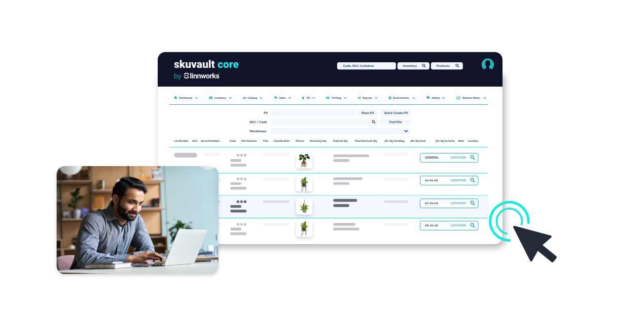Click the magnifier in the Inventory search box
This screenshot has width=644, height=314.
(x=424, y=66)
